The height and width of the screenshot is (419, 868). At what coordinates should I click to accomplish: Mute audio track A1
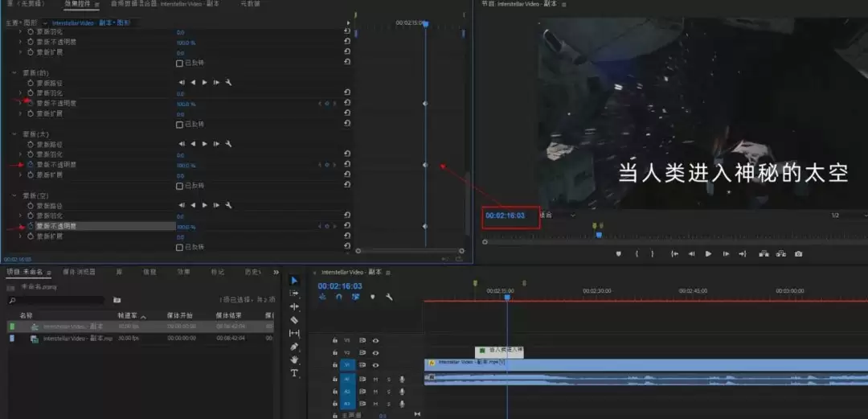[375, 379]
